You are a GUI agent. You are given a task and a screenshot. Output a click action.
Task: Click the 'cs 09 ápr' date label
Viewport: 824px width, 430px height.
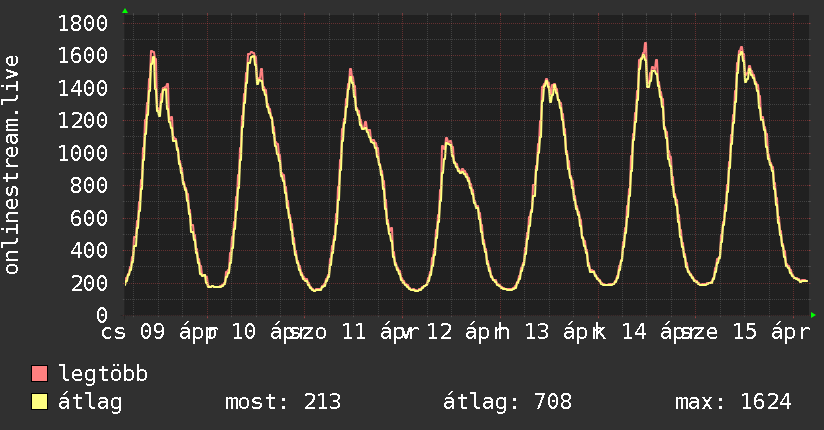click(x=157, y=332)
